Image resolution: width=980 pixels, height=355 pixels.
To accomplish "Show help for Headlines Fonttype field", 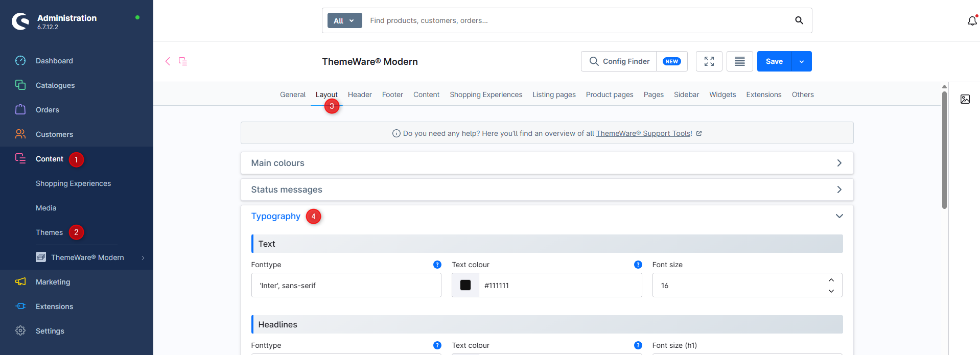I will (x=437, y=345).
